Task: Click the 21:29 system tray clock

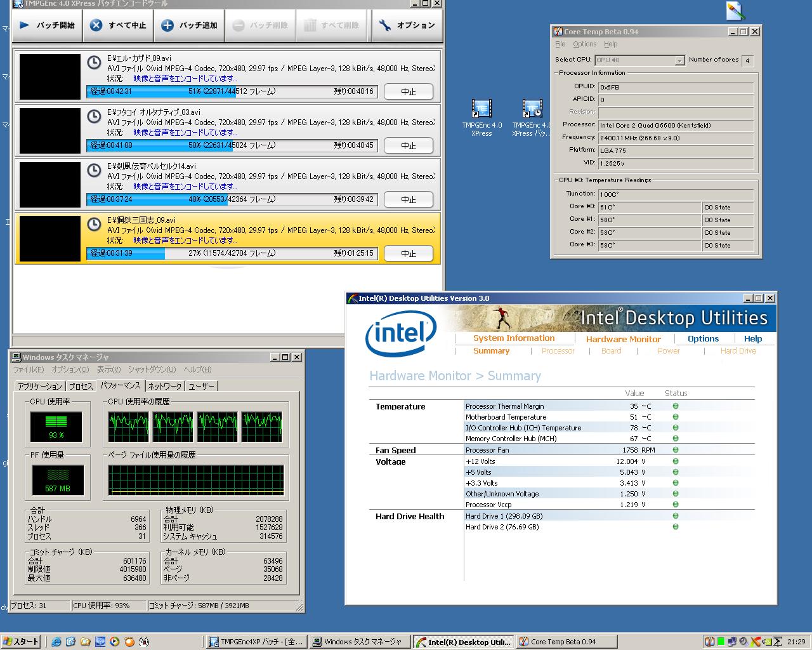Action: tap(796, 642)
